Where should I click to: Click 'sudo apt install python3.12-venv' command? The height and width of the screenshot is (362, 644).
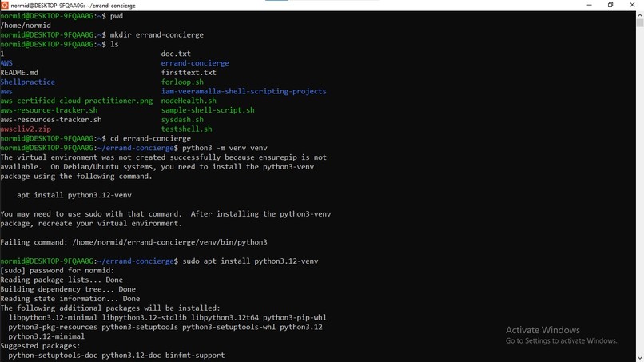pyautogui.click(x=250, y=261)
